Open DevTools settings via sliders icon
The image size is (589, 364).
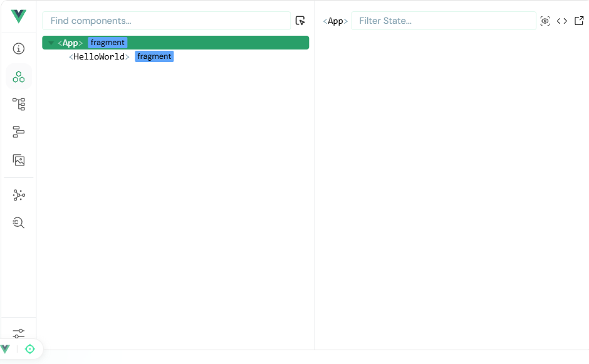[x=18, y=333]
